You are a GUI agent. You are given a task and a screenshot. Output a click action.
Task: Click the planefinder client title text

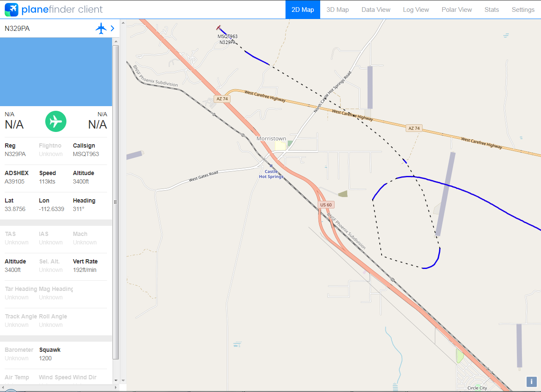[62, 9]
